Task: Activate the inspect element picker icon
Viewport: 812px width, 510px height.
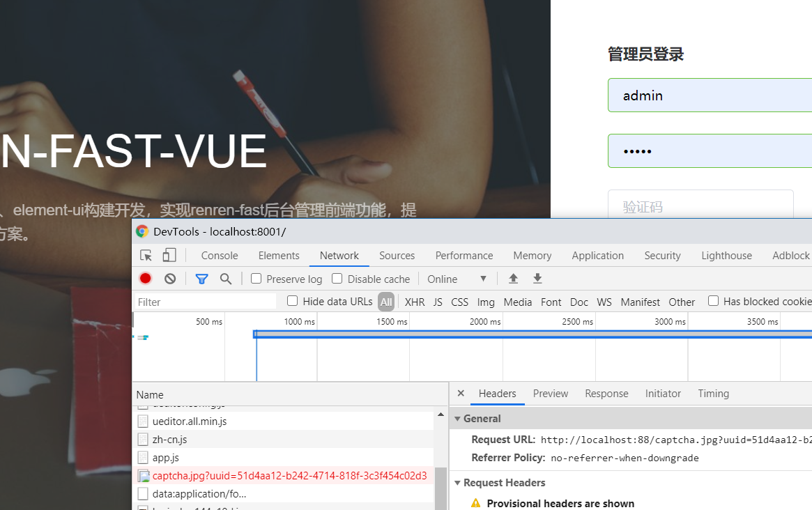Action: click(x=146, y=255)
